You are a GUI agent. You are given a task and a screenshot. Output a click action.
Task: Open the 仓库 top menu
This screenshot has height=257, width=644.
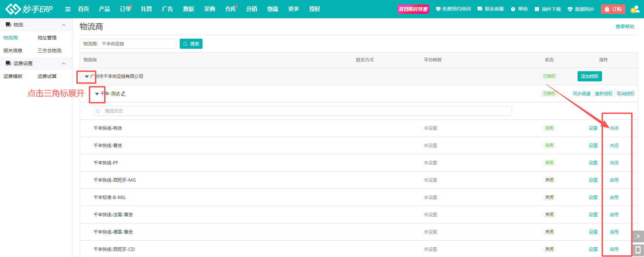coord(230,9)
